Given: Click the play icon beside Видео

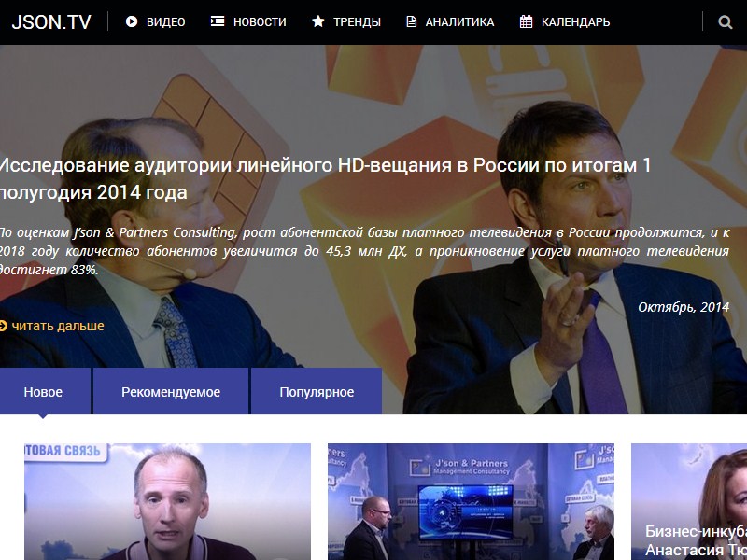Looking at the screenshot, I should coord(132,21).
